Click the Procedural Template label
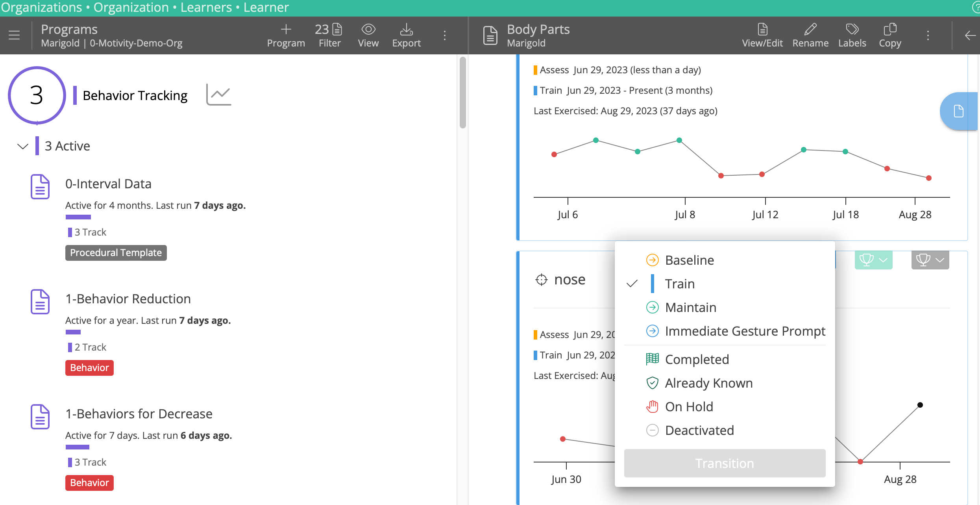Screen dimensions: 980x505 pos(116,253)
